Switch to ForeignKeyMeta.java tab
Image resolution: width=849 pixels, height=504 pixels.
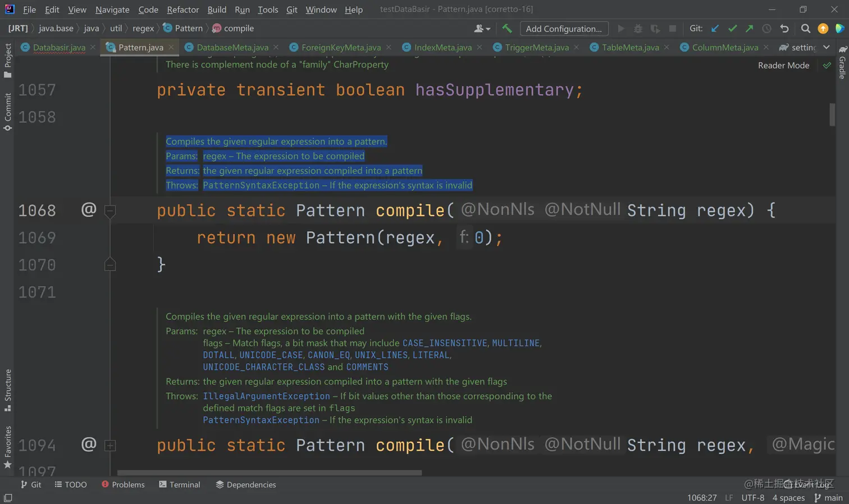[x=341, y=47]
